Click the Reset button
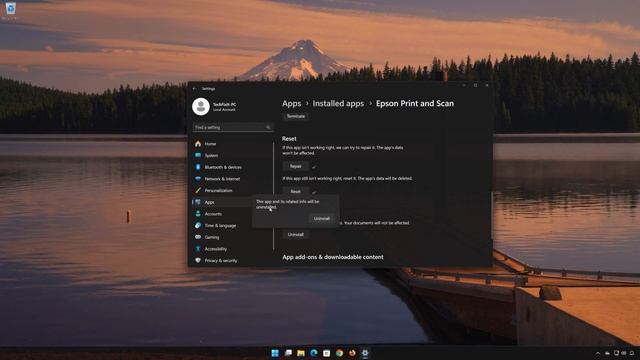Image resolution: width=640 pixels, height=360 pixels. coord(296,191)
